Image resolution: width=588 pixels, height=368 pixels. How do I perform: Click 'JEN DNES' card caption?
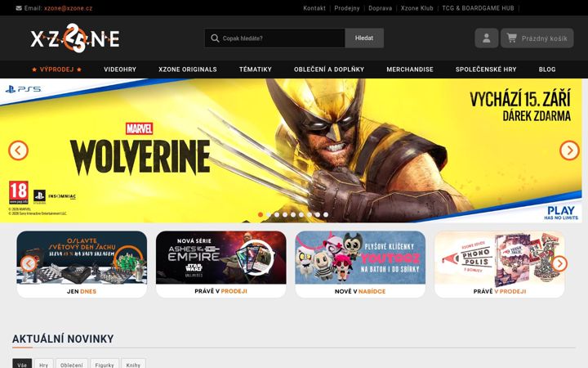point(82,291)
